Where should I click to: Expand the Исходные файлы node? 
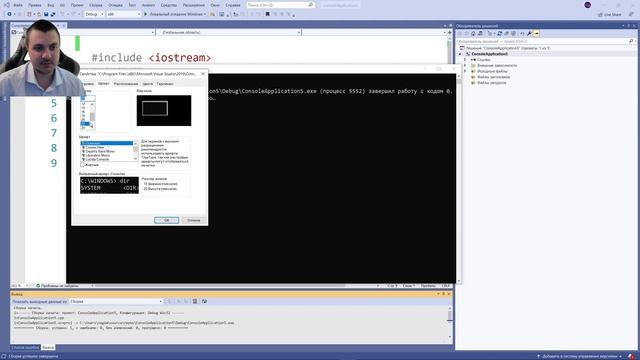(465, 71)
